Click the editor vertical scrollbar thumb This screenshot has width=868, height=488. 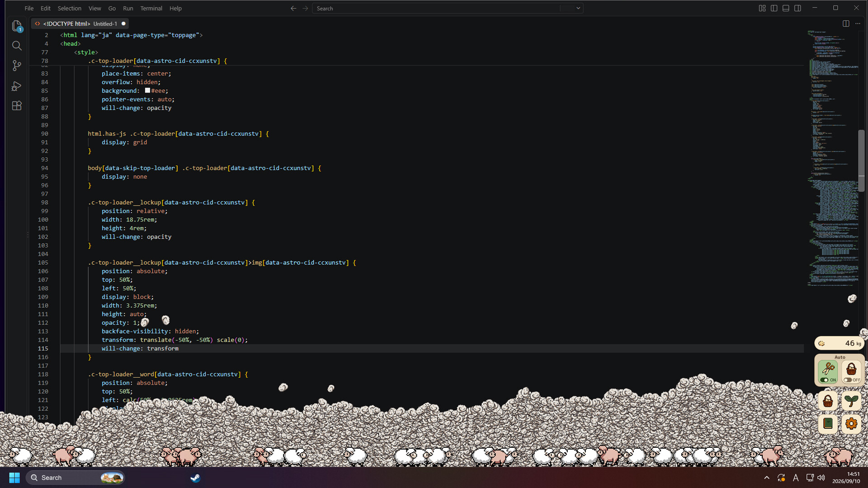tap(861, 160)
